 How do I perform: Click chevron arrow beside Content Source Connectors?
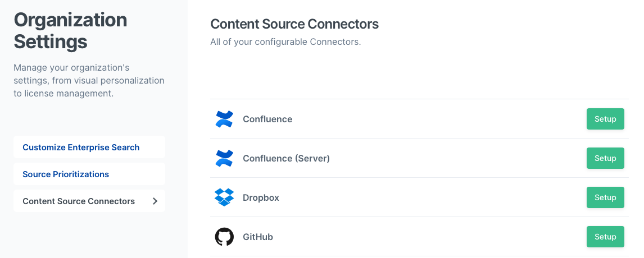(x=155, y=201)
